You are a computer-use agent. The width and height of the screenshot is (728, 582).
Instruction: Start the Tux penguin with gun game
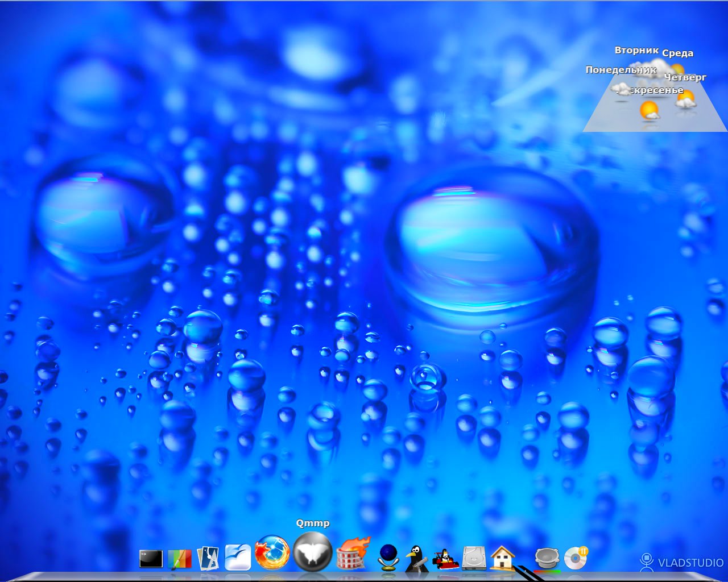(416, 559)
